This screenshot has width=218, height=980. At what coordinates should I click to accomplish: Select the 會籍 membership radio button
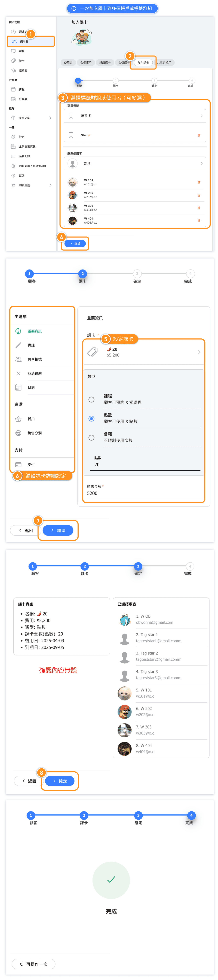coord(91,437)
